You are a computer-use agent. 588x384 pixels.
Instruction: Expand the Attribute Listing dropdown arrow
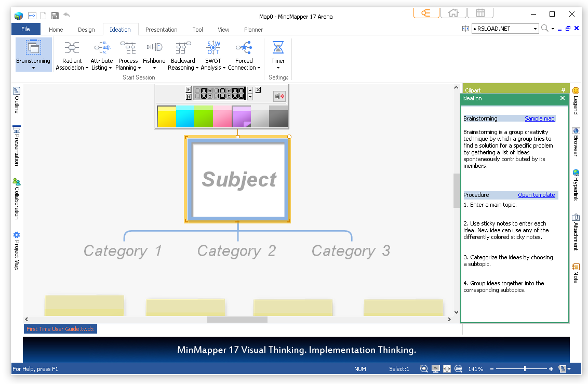pos(110,68)
